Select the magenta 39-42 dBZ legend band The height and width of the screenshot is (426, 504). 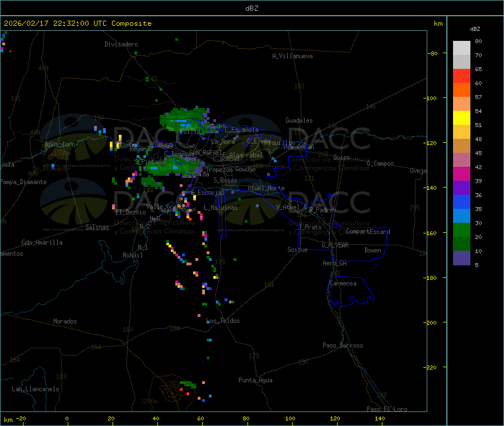click(461, 174)
